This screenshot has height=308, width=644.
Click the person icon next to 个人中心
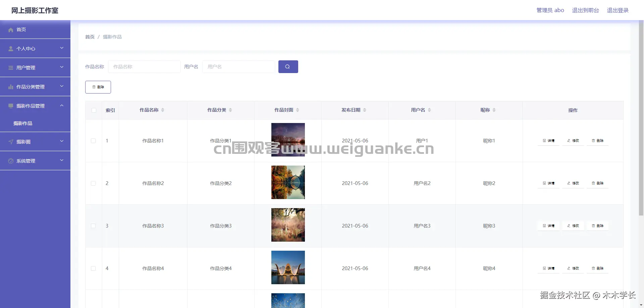coord(11,49)
